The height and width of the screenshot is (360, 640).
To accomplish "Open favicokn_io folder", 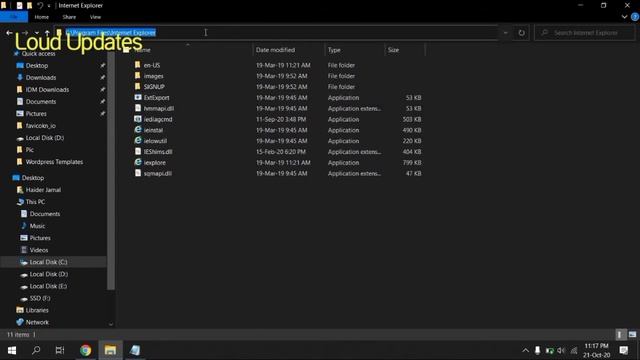I will coord(41,126).
